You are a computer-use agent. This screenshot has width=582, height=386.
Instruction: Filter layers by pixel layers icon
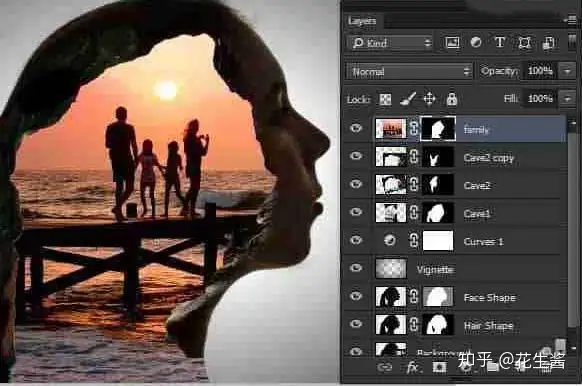(452, 42)
